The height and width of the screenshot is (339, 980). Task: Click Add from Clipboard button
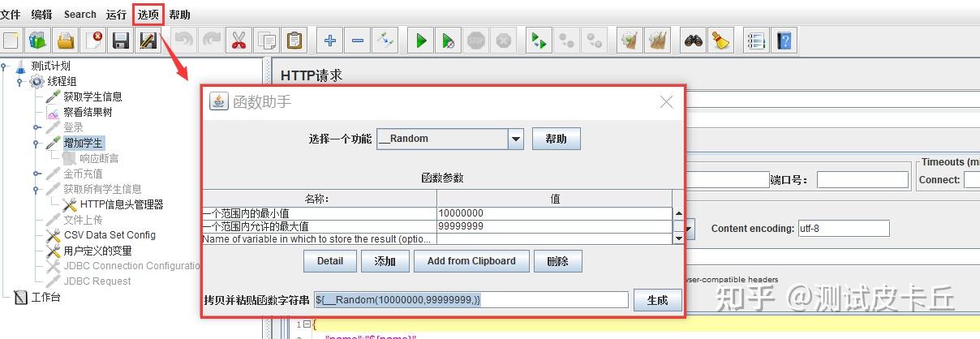point(471,261)
